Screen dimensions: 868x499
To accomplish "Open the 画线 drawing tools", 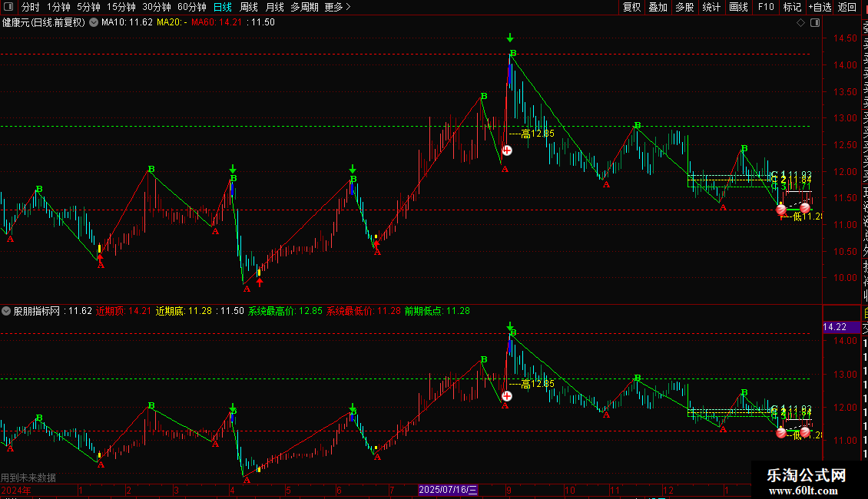I will [x=738, y=7].
